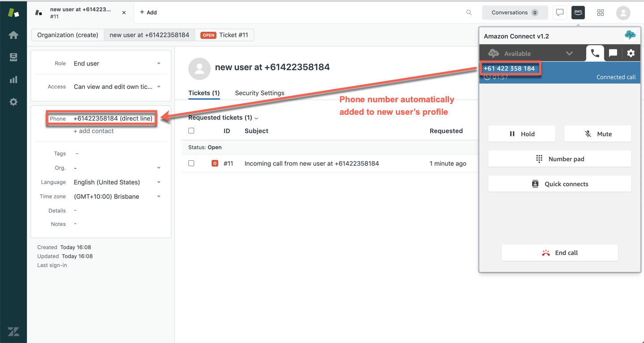This screenshot has height=343, width=644.
Task: Click the search magnifier icon
Action: [x=469, y=13]
